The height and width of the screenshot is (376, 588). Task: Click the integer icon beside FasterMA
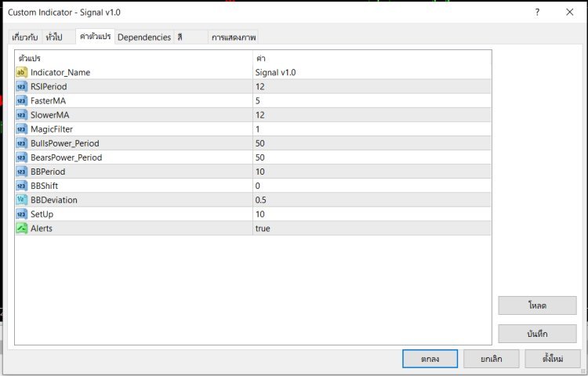pyautogui.click(x=22, y=100)
